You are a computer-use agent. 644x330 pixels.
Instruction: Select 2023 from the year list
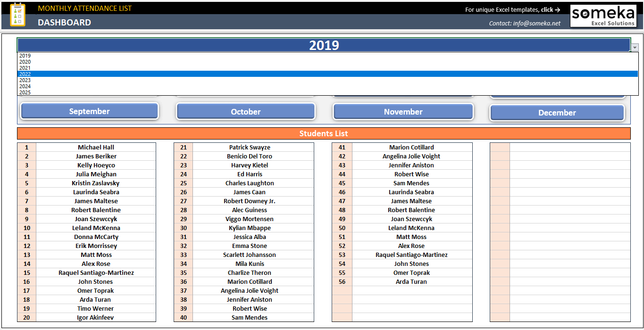point(327,80)
